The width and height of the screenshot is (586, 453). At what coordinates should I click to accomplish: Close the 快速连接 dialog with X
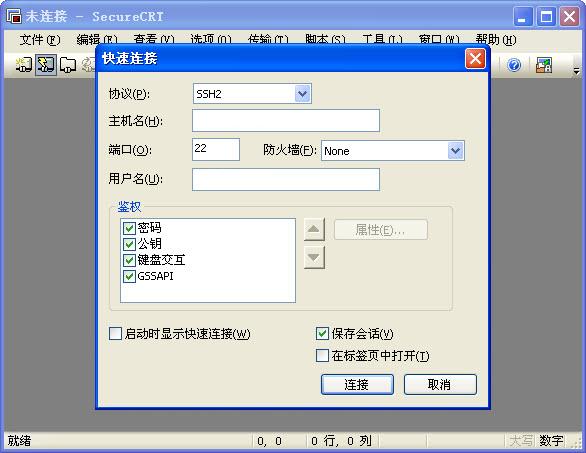tap(475, 59)
